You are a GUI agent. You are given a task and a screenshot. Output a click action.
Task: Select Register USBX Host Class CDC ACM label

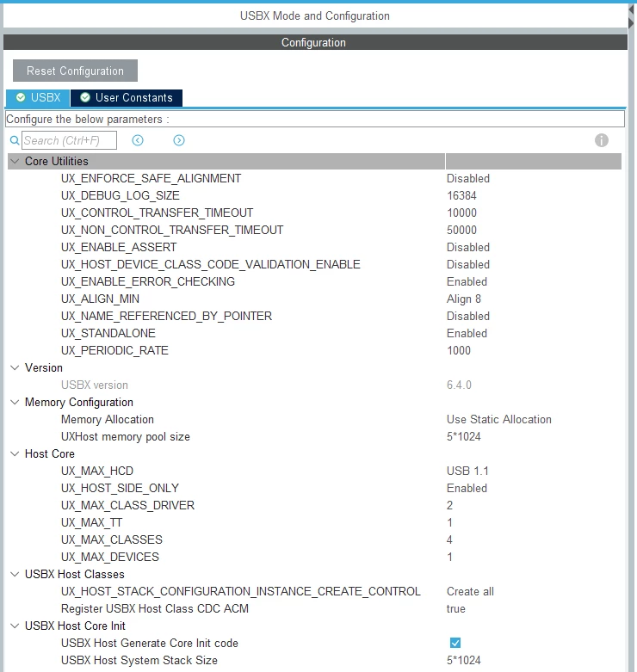pos(155,608)
